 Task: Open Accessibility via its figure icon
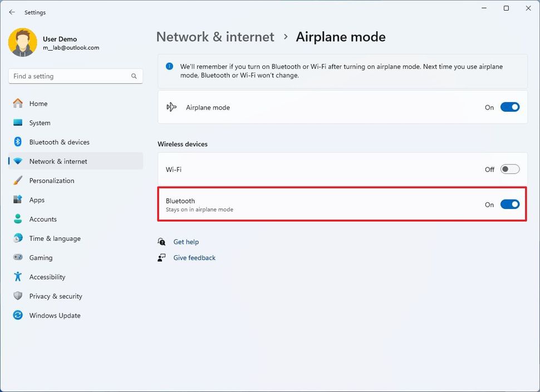point(17,276)
